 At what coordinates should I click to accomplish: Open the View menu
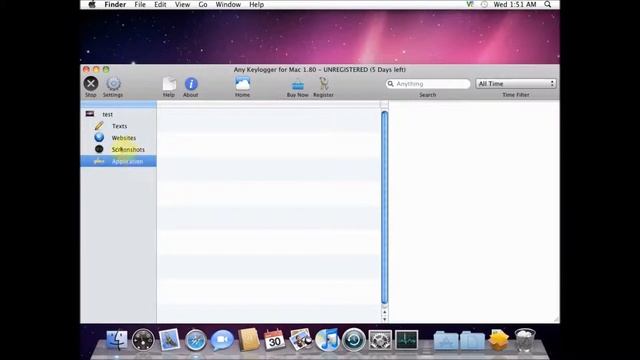[x=182, y=4]
